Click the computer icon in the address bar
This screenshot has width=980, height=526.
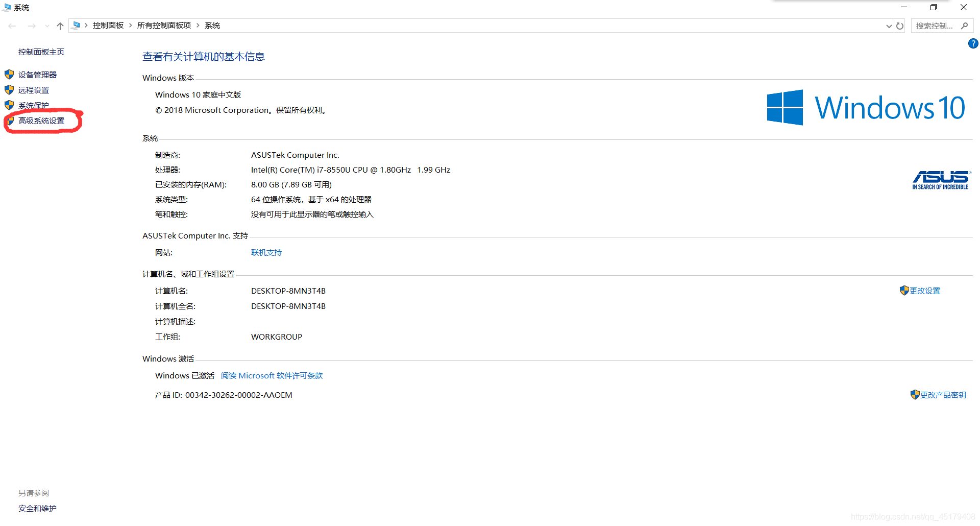click(77, 25)
